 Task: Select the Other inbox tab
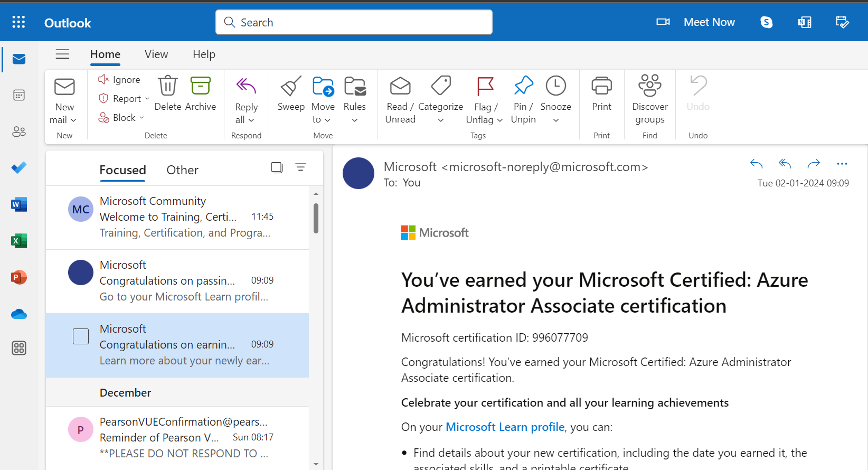[x=182, y=170]
